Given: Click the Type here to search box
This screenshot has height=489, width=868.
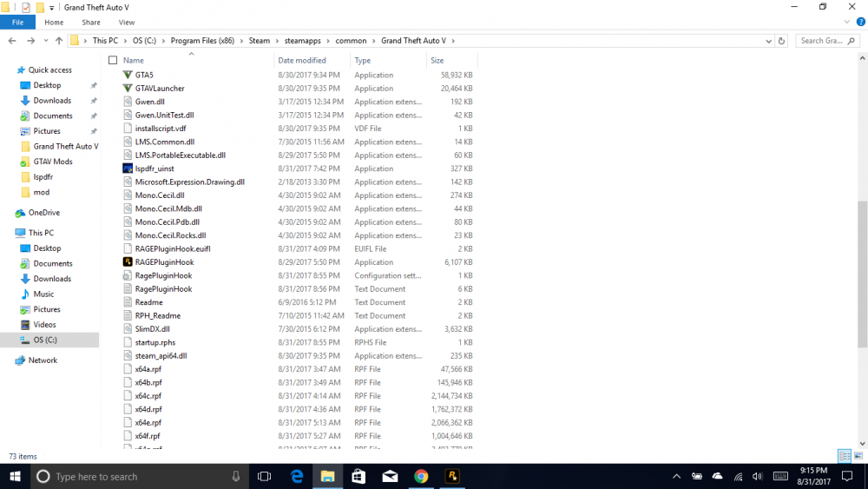Looking at the screenshot, I should coord(138,476).
